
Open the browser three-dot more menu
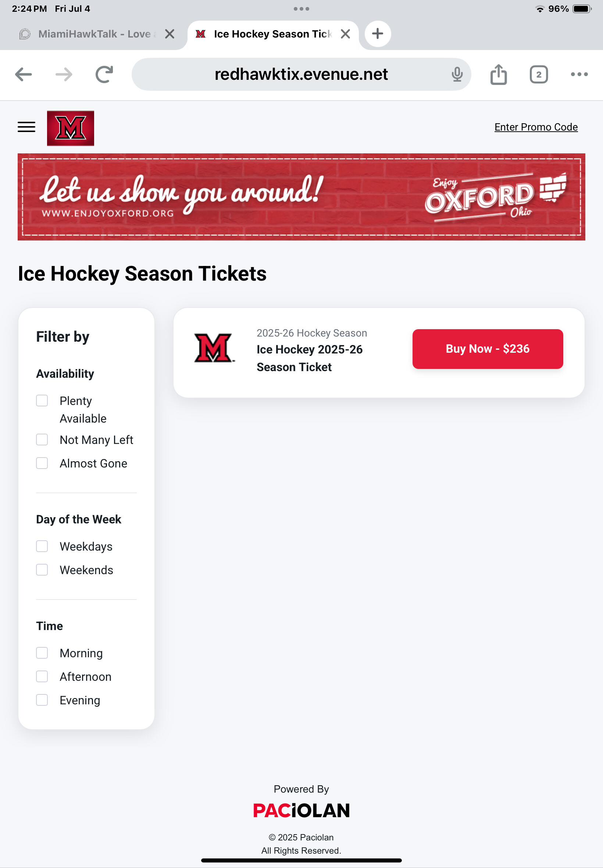[579, 74]
